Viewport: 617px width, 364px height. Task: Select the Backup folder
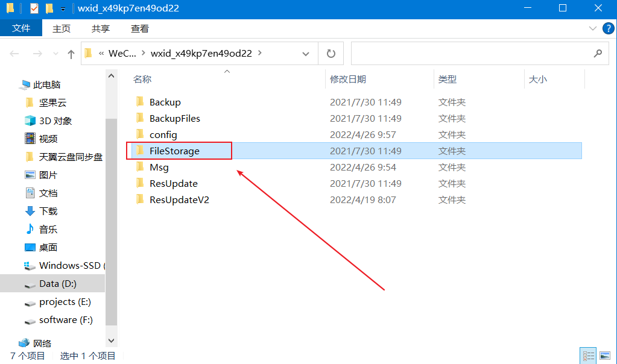point(165,102)
